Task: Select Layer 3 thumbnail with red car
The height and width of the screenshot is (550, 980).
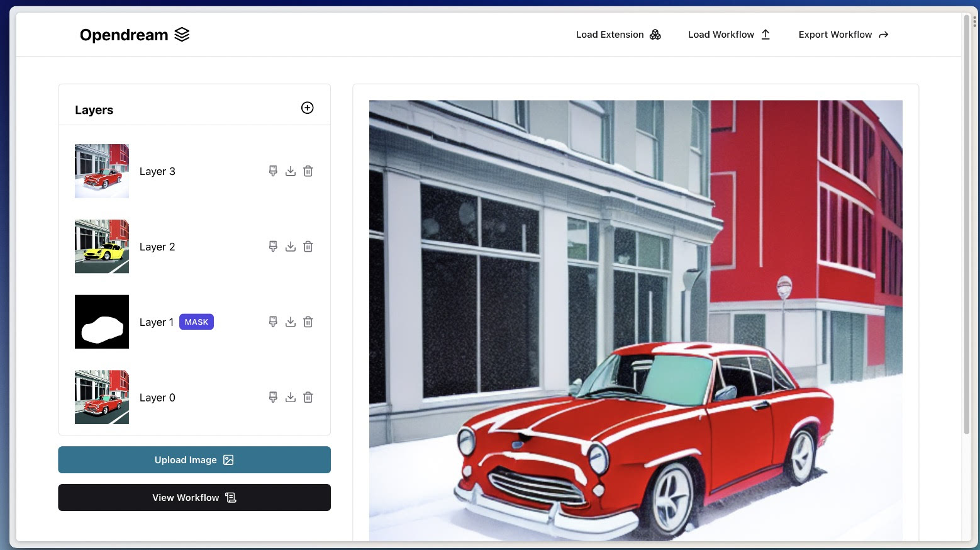Action: 102,171
